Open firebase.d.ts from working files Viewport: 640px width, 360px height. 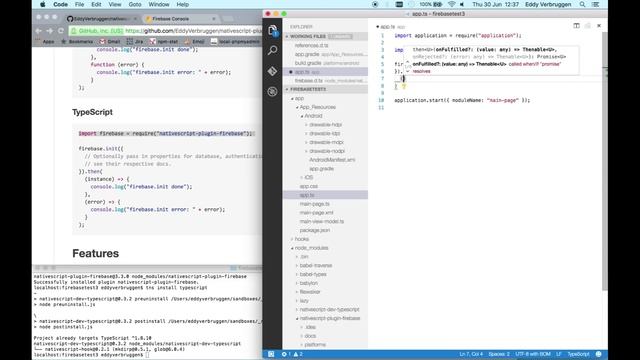326,81
